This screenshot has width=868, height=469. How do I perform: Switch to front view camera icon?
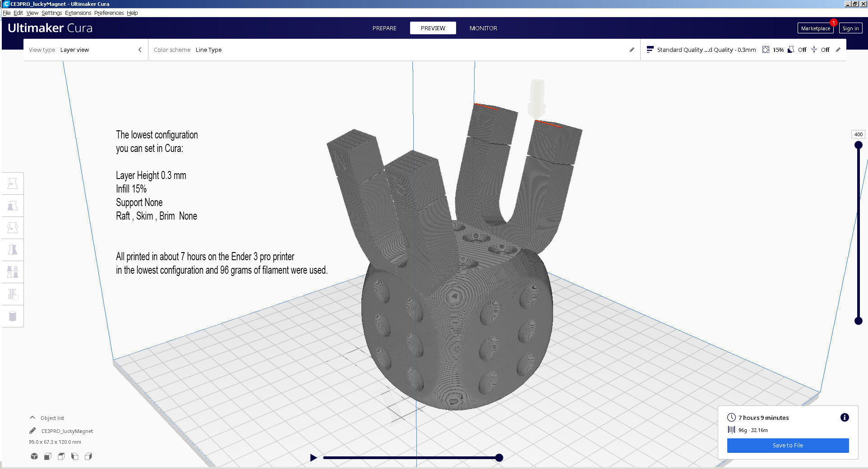(x=48, y=456)
